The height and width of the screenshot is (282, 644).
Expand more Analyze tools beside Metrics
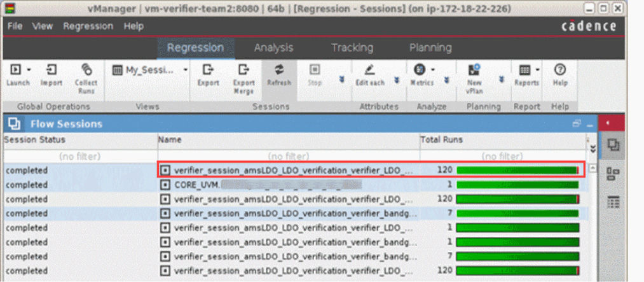(x=446, y=79)
